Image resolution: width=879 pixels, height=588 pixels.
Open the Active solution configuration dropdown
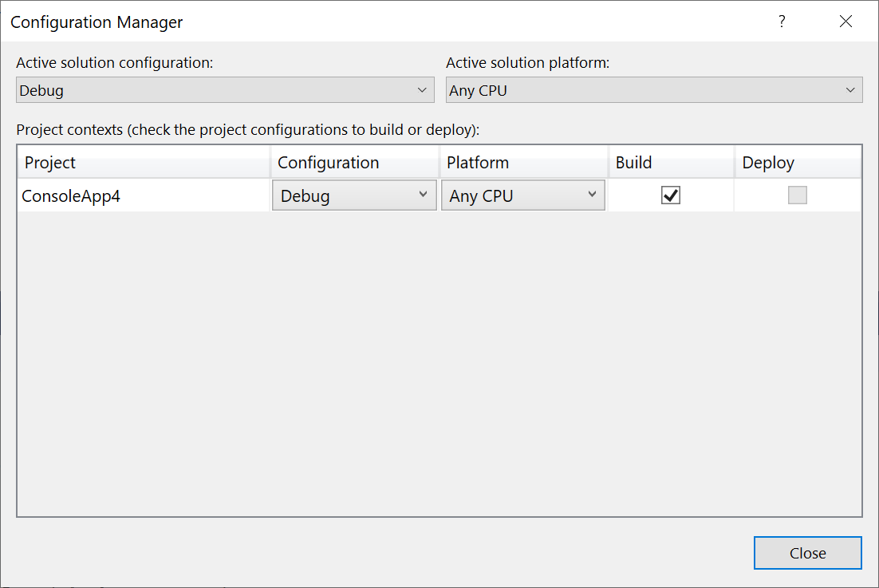click(223, 89)
